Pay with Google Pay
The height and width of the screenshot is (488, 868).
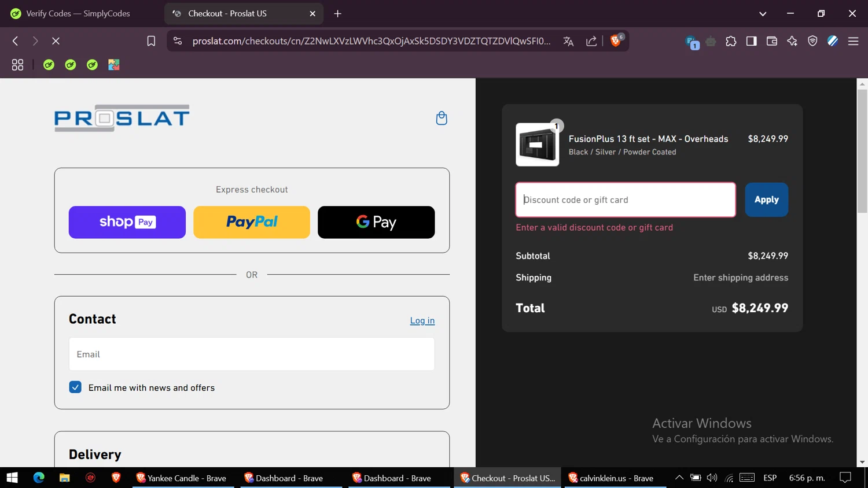[376, 222]
